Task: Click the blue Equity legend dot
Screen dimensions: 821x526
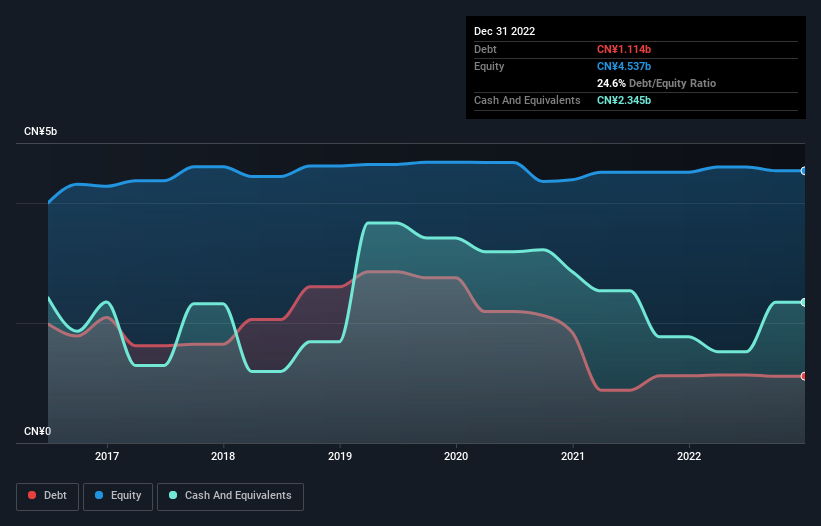Action: click(x=99, y=495)
